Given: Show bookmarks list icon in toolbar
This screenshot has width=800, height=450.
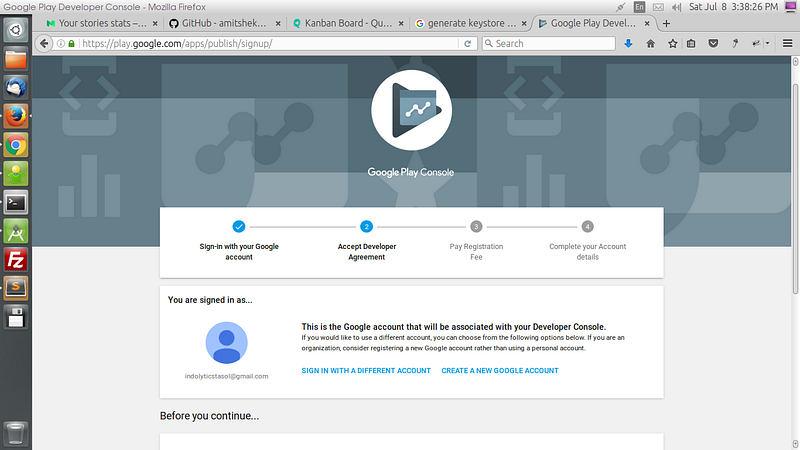Looking at the screenshot, I should pyautogui.click(x=691, y=43).
